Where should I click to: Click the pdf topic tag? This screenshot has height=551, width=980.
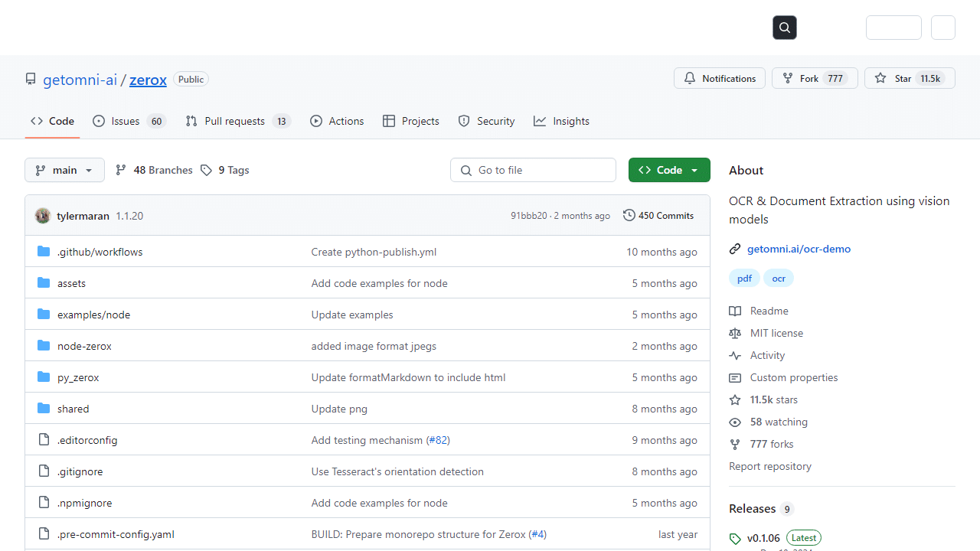[744, 279]
